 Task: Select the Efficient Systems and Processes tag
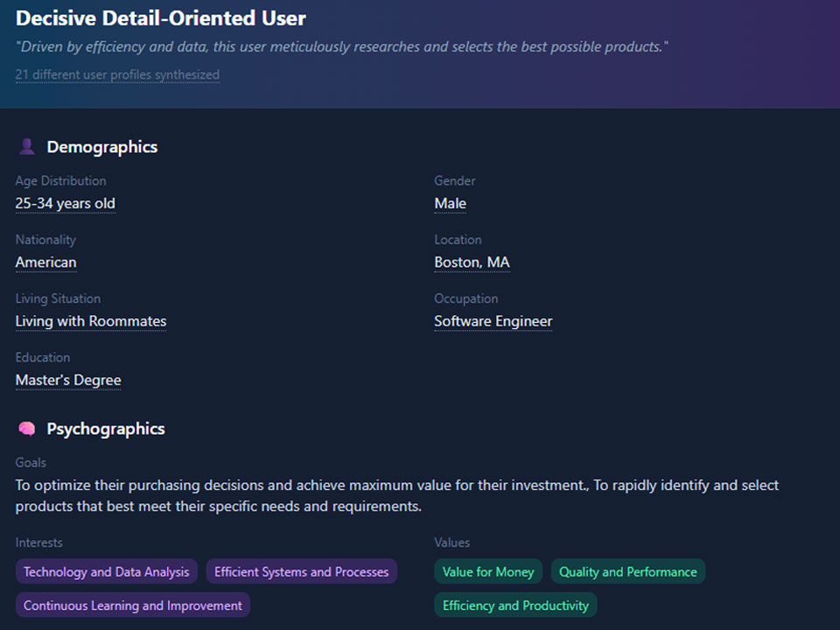(x=302, y=571)
